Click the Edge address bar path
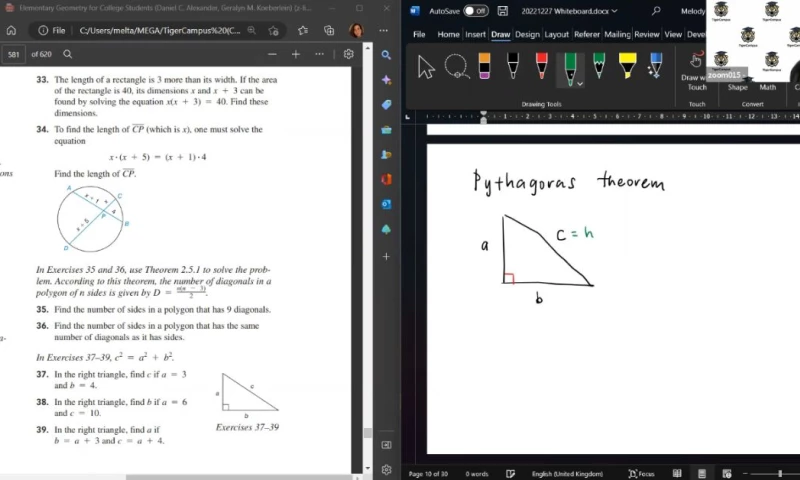This screenshot has width=800, height=480. (x=160, y=31)
